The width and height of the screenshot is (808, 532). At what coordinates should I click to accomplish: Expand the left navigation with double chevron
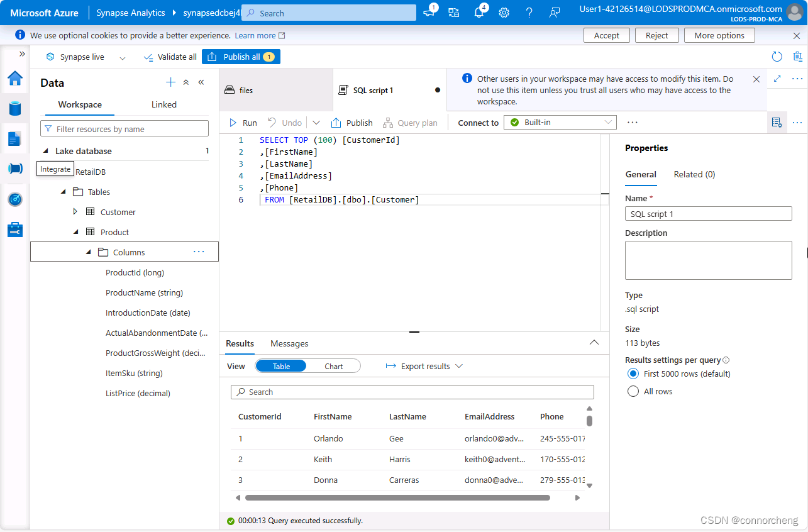point(22,54)
